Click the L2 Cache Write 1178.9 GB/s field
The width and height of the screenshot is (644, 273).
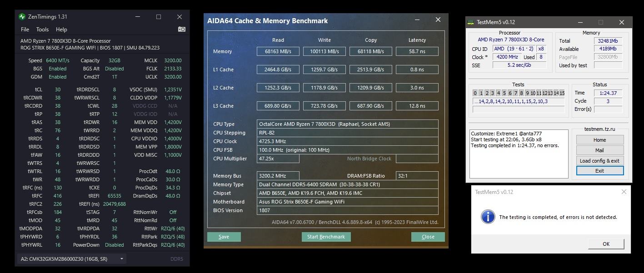324,88
